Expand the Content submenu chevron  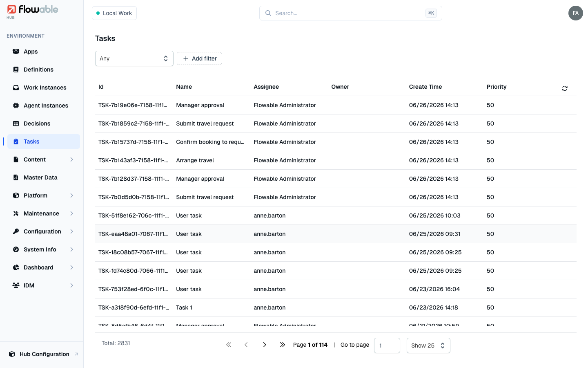click(72, 159)
